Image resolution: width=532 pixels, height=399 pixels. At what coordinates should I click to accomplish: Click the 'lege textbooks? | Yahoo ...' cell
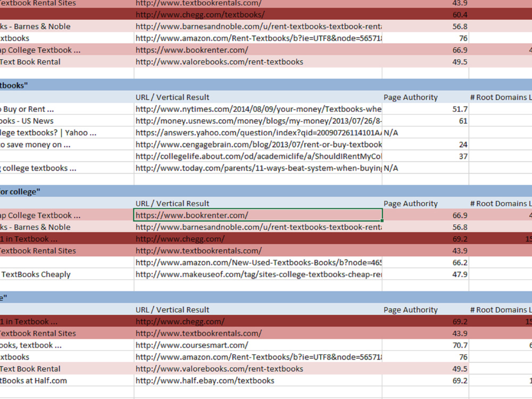tap(67, 132)
